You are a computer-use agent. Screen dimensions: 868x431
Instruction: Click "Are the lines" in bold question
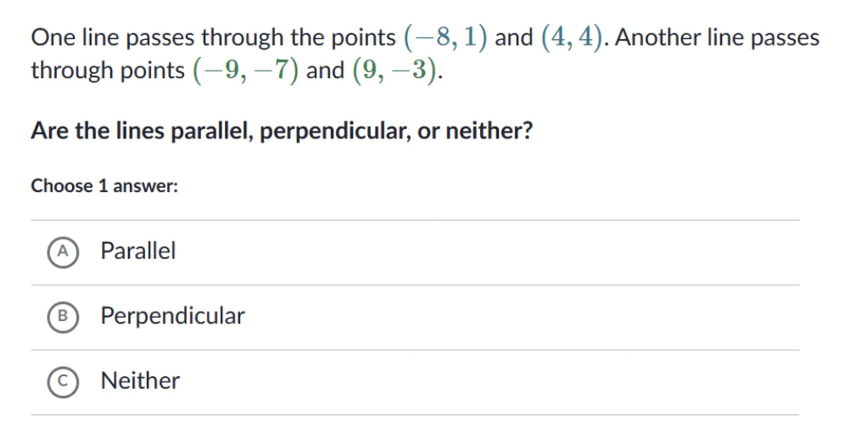pyautogui.click(x=97, y=130)
